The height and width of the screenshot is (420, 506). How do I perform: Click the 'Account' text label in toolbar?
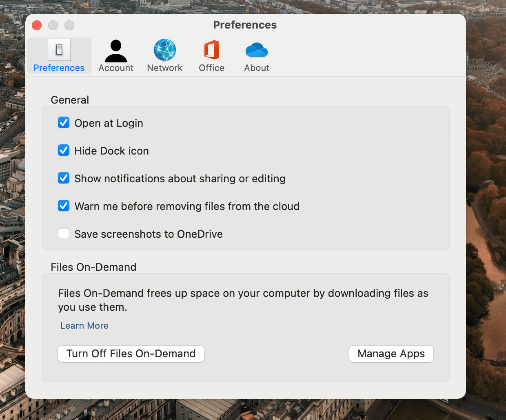pyautogui.click(x=116, y=68)
